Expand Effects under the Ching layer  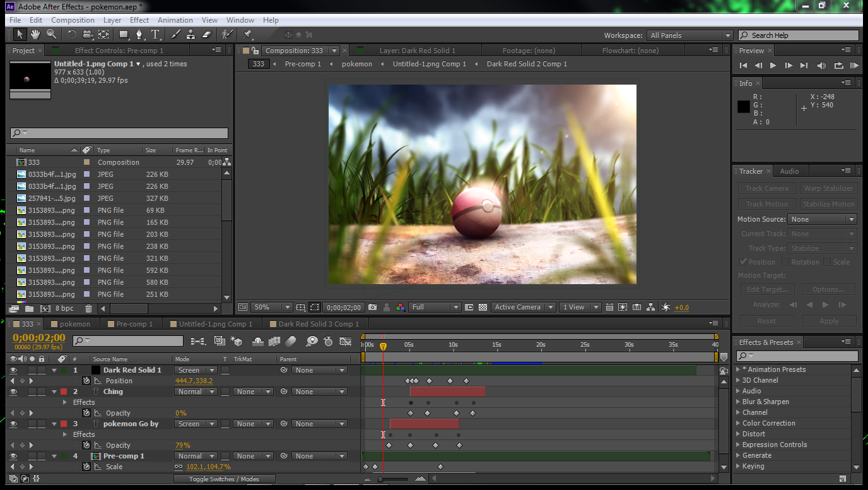click(x=64, y=402)
